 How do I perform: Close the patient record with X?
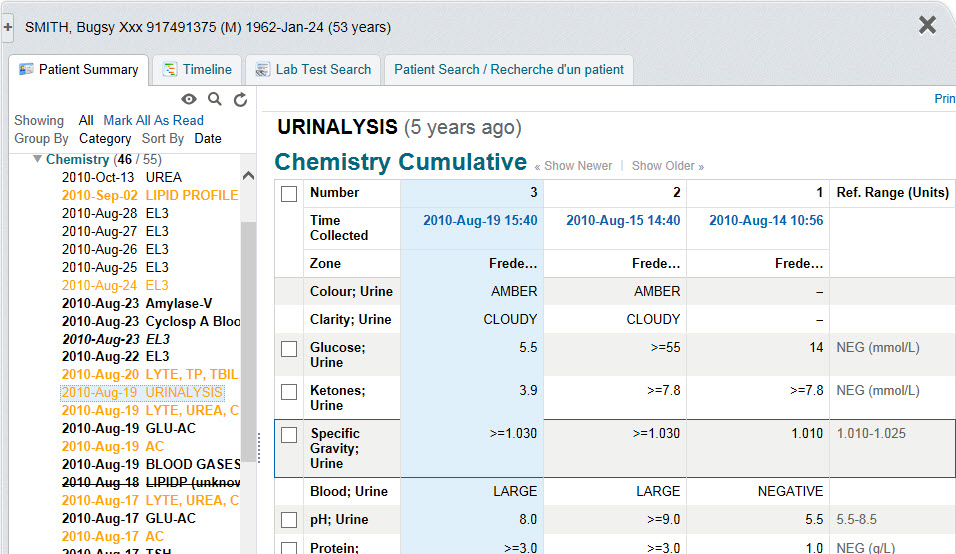(x=927, y=25)
